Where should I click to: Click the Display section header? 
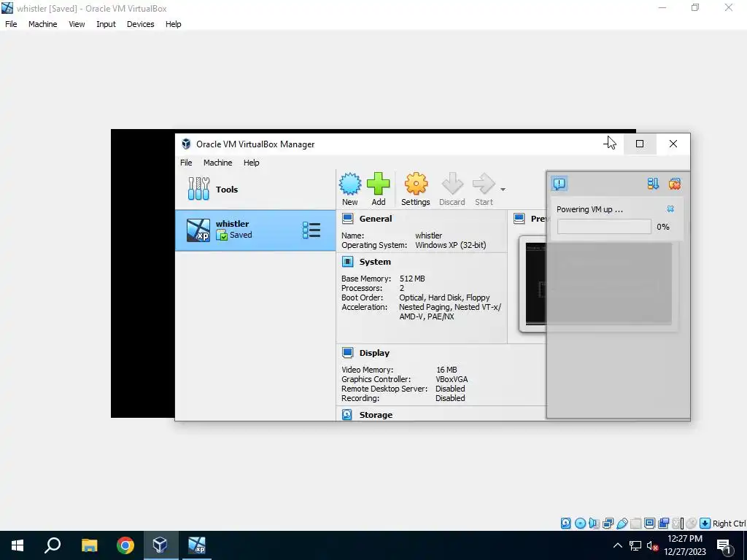point(374,353)
